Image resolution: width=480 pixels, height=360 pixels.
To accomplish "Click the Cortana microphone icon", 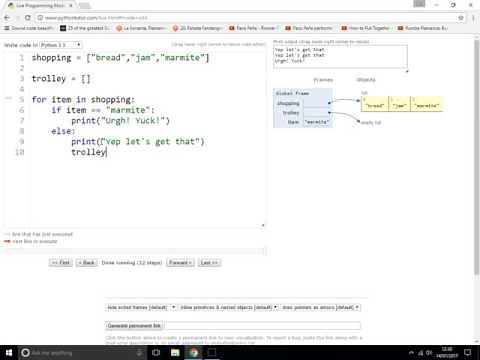I will [139, 353].
